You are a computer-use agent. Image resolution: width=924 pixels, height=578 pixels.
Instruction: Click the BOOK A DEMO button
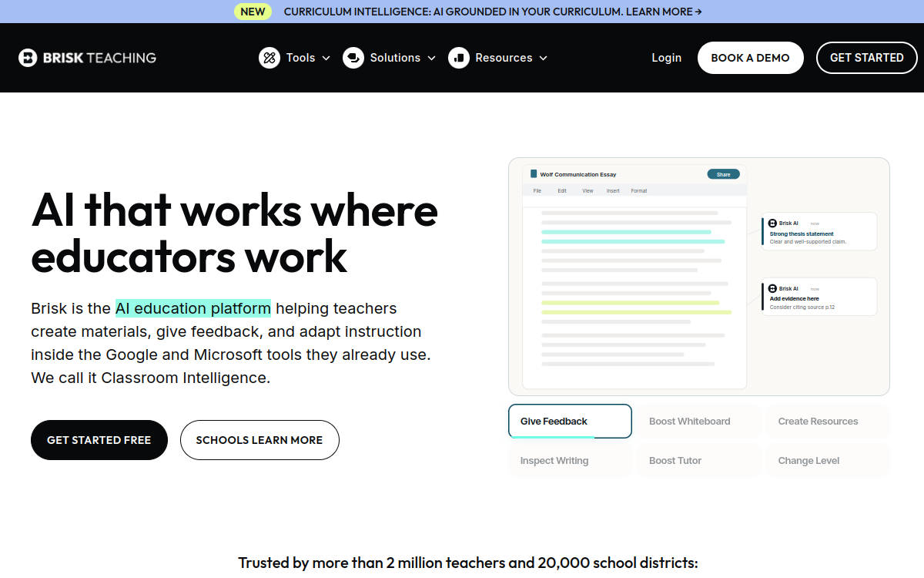click(x=750, y=58)
